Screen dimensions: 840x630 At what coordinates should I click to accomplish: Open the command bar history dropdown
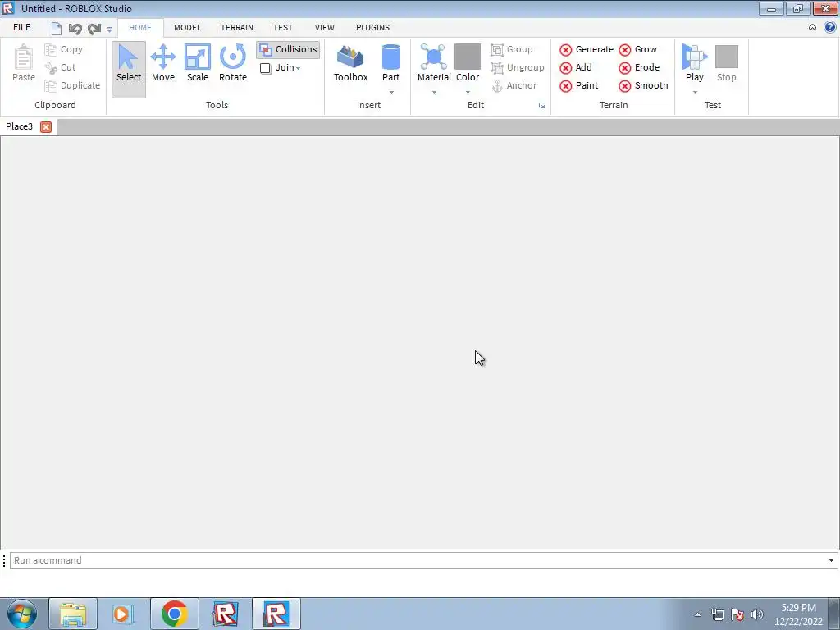point(831,560)
